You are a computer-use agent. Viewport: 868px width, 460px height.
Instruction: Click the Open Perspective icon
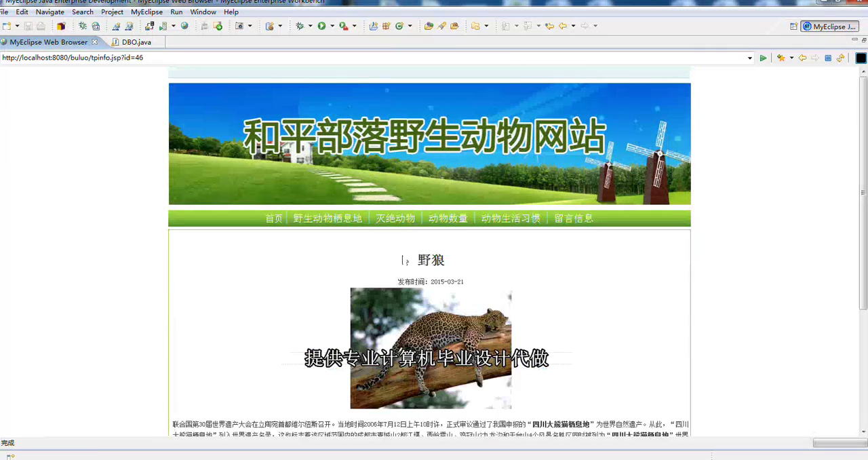pyautogui.click(x=793, y=26)
